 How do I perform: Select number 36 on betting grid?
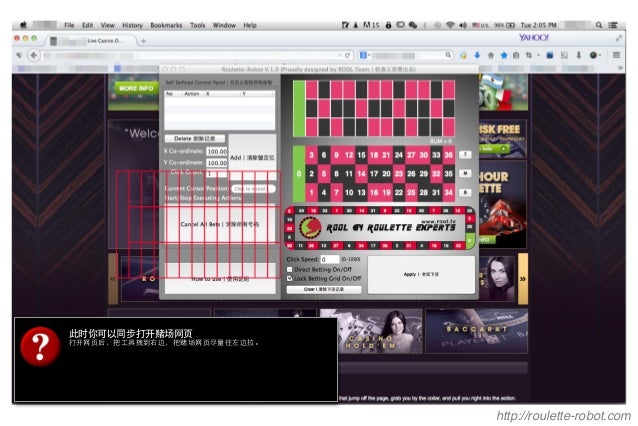coord(448,155)
